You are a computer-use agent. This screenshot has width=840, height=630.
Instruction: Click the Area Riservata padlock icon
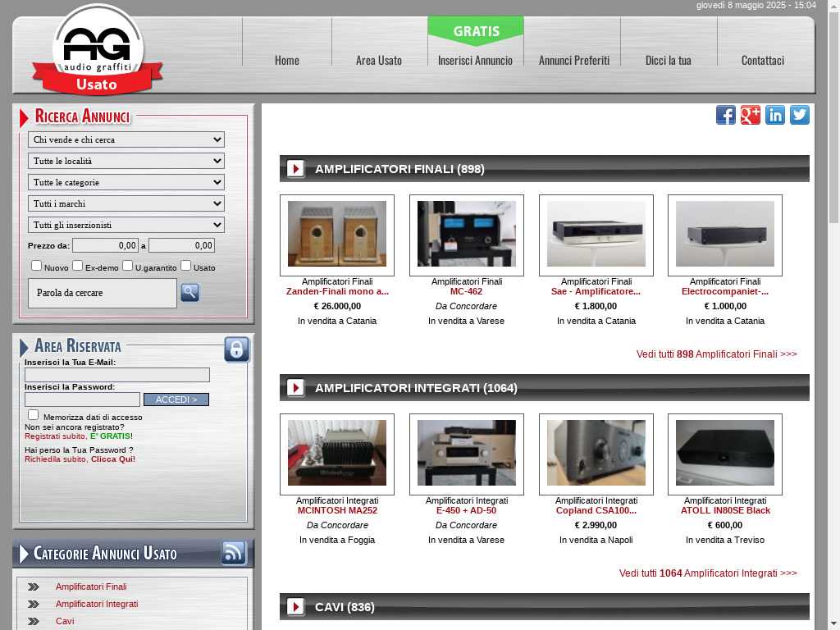coord(237,349)
